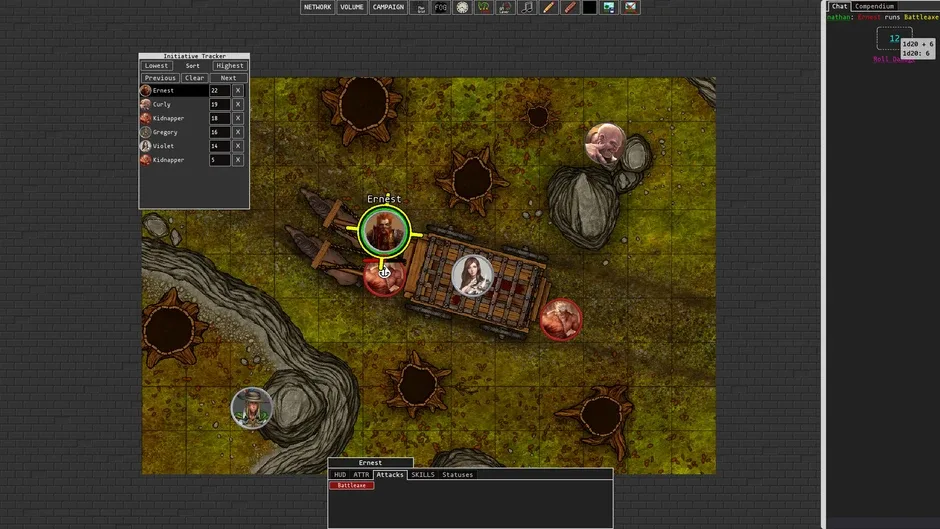Roll the Battleaxe attack
Screen dimensions: 940x529
click(x=351, y=485)
